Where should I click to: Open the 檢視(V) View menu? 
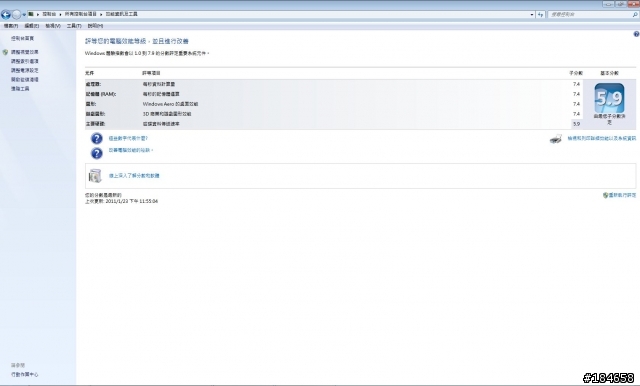[53, 26]
